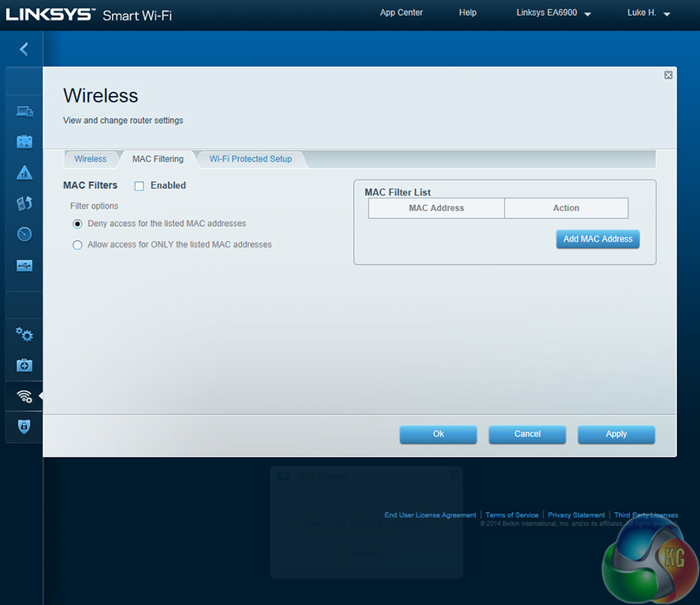700x605 pixels.
Task: Click the Action column header
Action: point(566,208)
